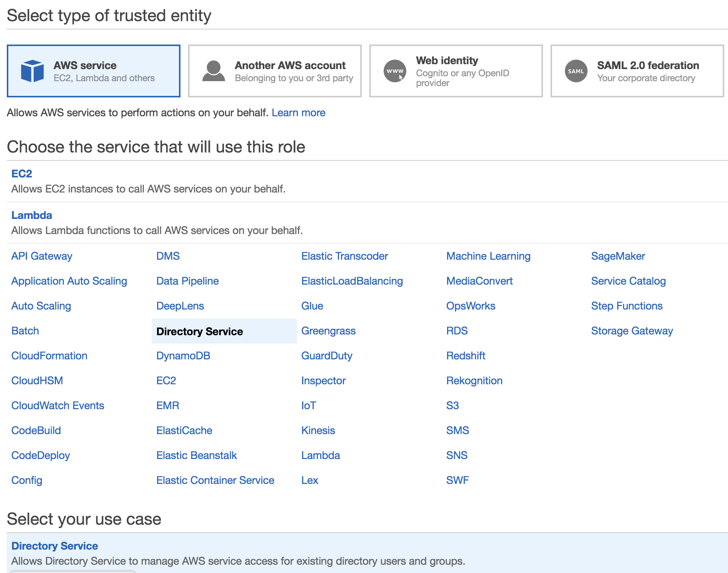Pick the SageMaker service
Viewport: 728px width, 573px height.
point(618,256)
